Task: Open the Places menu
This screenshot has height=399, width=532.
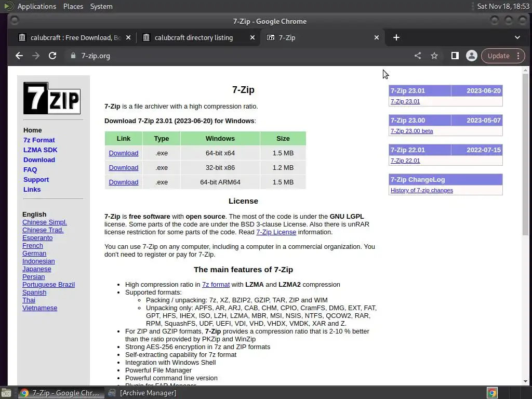Action: [73, 6]
